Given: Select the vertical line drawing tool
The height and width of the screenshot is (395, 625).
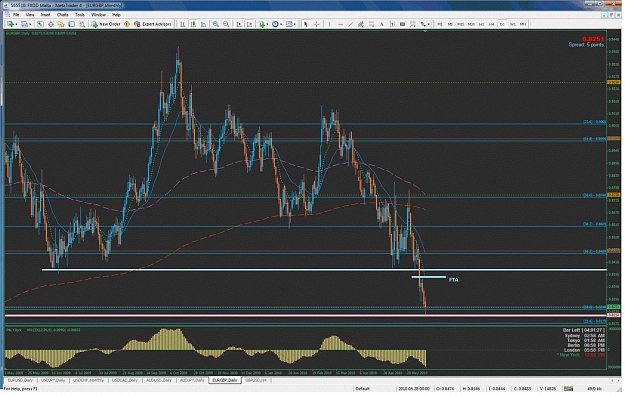Looking at the screenshot, I should pos(329,24).
